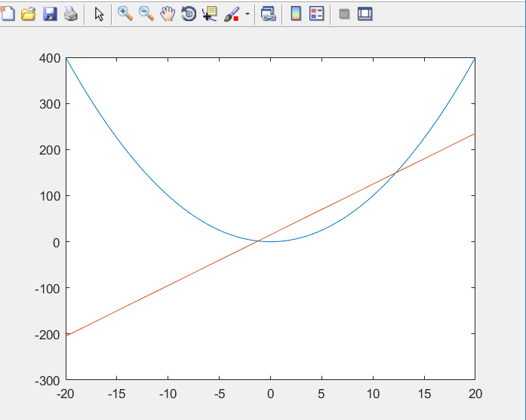Open the brush color dropdown arrow

[248, 14]
